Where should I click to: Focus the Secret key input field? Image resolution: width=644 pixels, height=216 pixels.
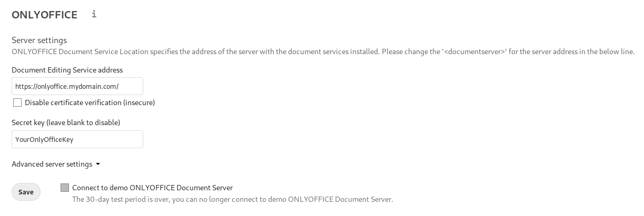[x=77, y=139]
